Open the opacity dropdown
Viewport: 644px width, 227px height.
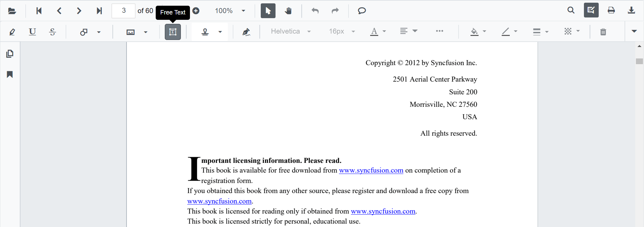(572, 31)
